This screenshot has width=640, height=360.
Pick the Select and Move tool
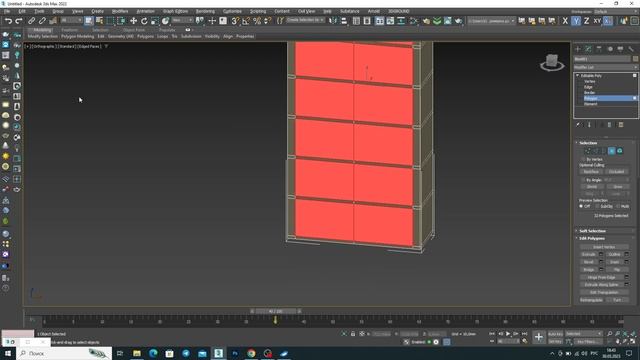click(x=133, y=21)
